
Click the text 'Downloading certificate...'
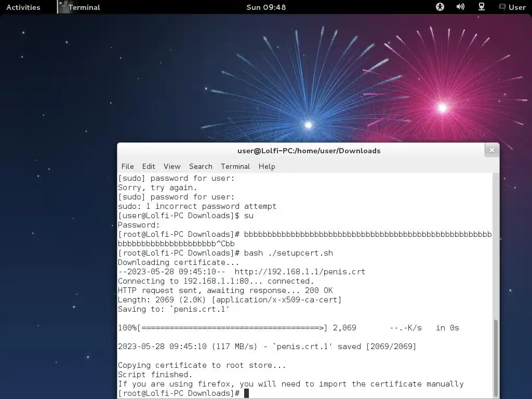pos(179,262)
